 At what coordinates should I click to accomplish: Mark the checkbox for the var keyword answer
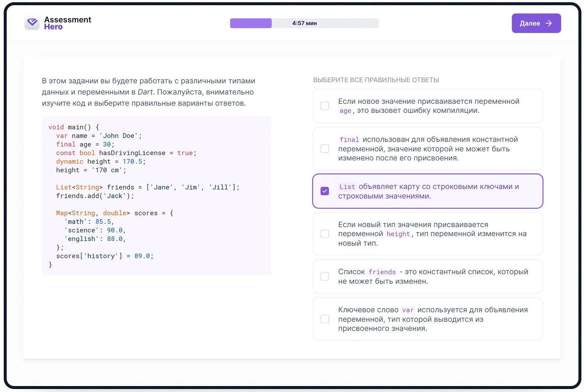click(325, 319)
